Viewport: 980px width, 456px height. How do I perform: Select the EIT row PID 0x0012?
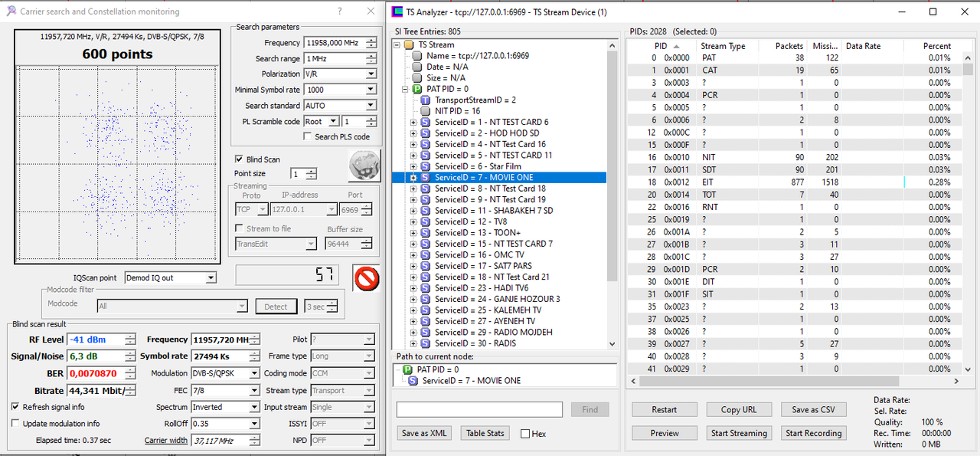pos(793,182)
